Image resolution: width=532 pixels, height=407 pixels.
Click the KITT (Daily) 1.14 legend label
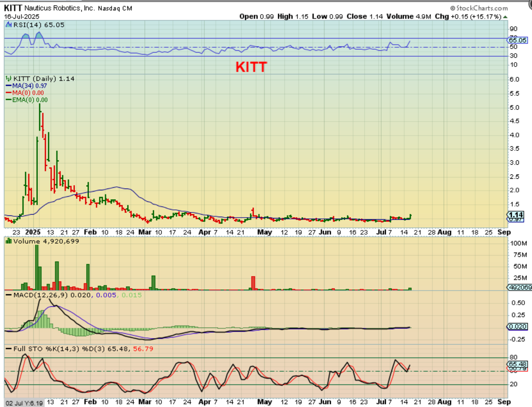click(x=44, y=78)
